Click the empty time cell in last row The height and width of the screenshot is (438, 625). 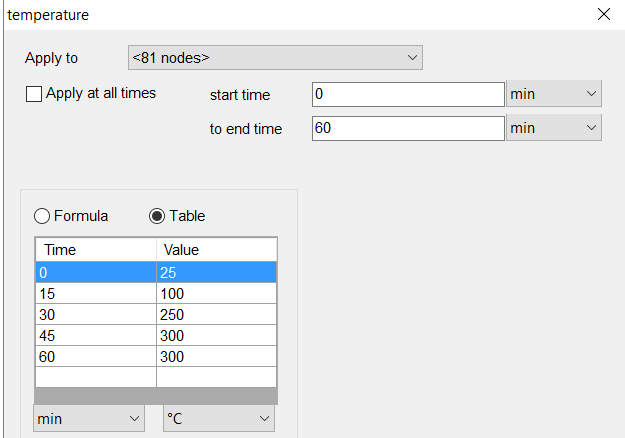tap(96, 377)
